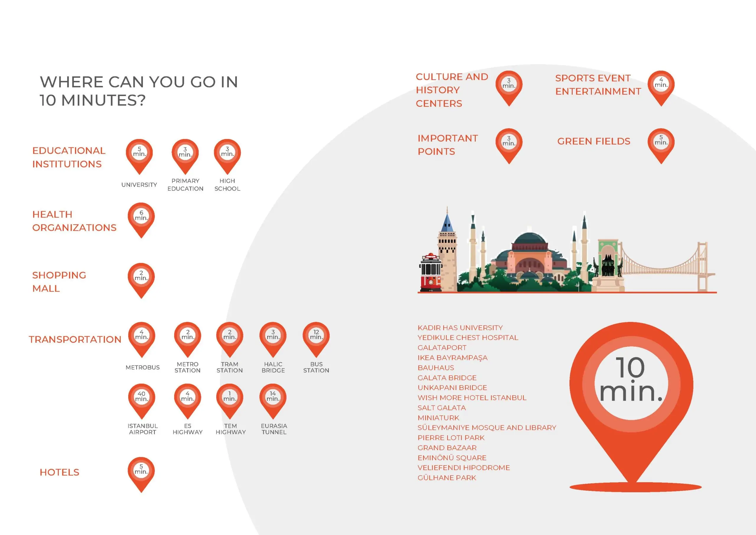Select "Yedikule Chest Hospital" in the list
The image size is (756, 535).
pyautogui.click(x=468, y=338)
